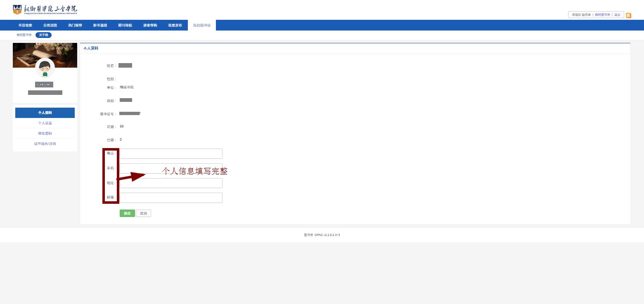Select the 关于我 sub-tab pill
The height and width of the screenshot is (304, 644).
click(x=43, y=35)
